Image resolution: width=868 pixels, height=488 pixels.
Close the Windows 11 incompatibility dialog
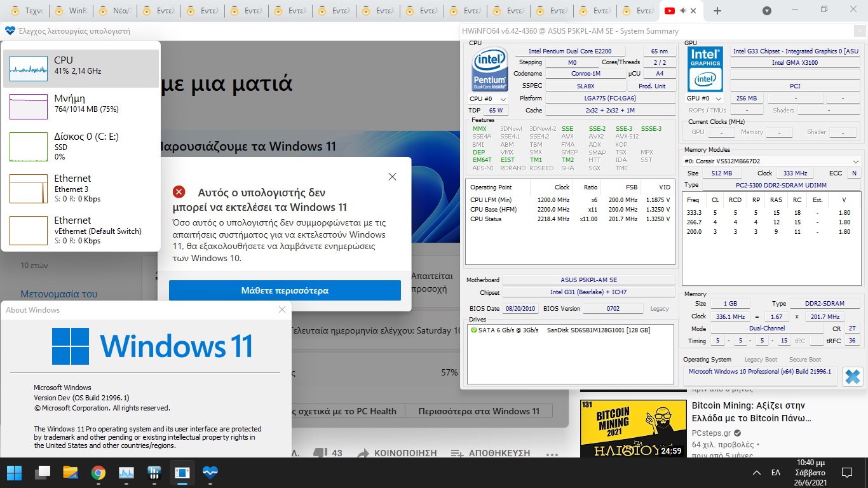pos(393,176)
